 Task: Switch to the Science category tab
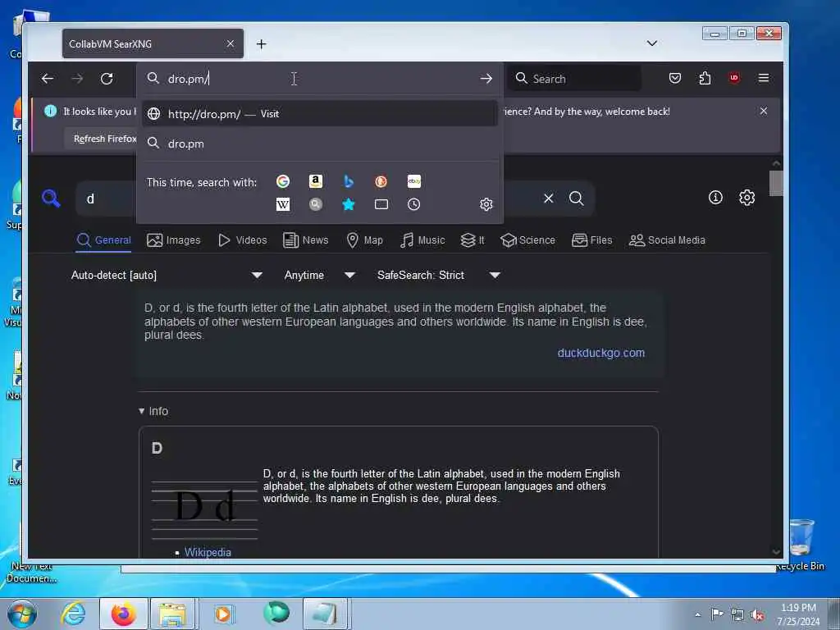click(x=527, y=240)
